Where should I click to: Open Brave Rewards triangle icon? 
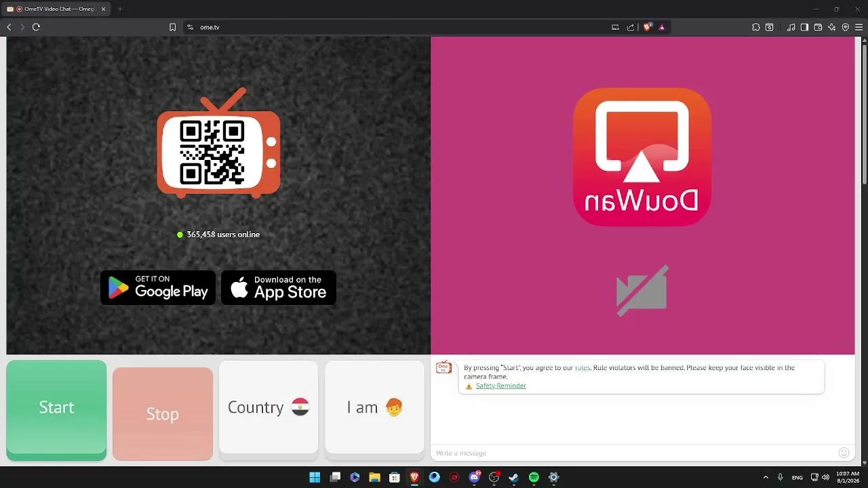[662, 27]
